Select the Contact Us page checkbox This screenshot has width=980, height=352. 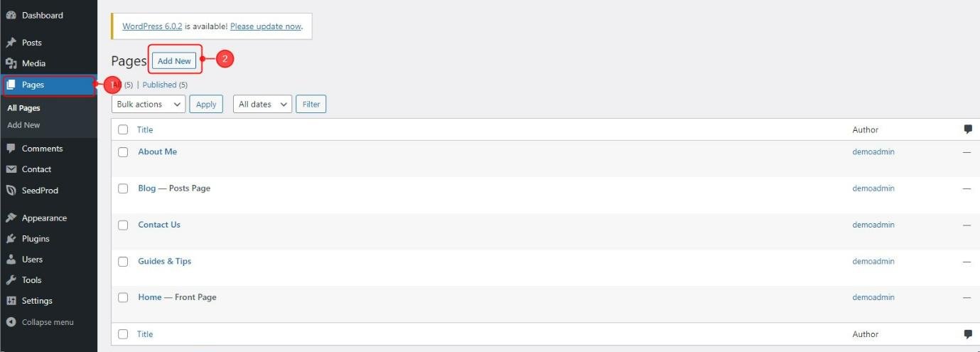click(123, 225)
